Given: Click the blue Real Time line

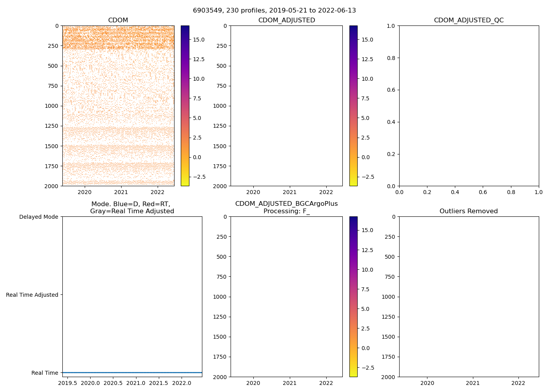Looking at the screenshot, I should point(132,372).
